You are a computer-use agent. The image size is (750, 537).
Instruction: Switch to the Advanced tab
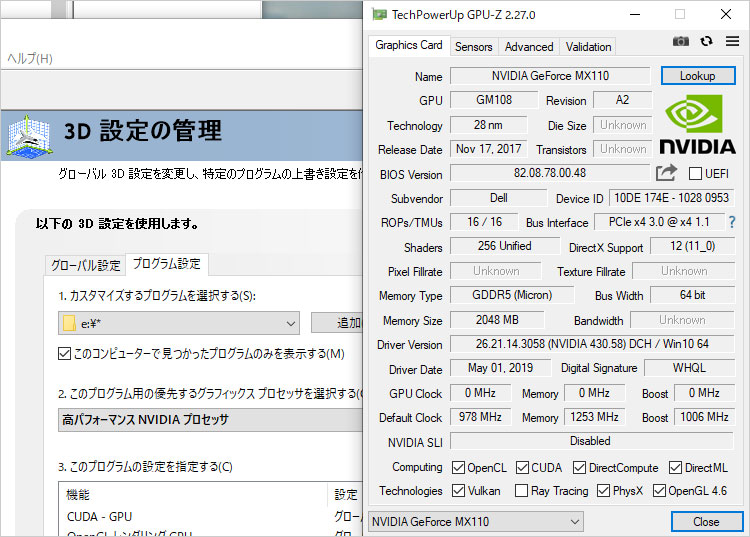coord(529,47)
